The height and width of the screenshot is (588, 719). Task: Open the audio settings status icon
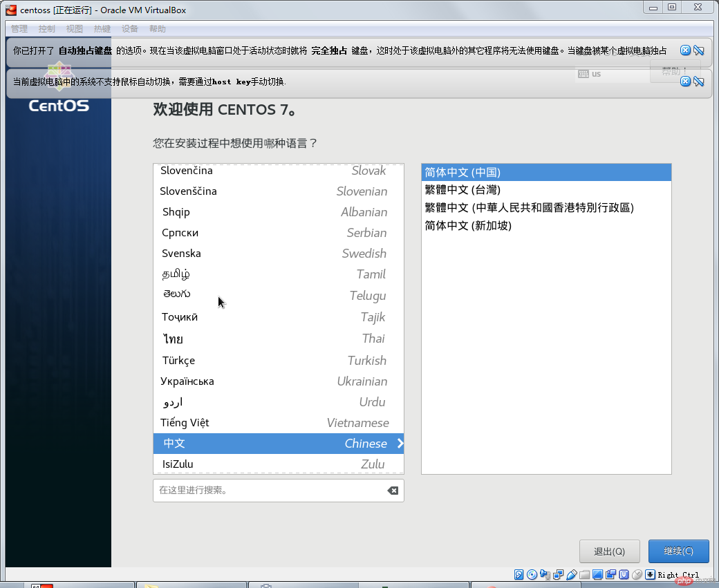545,574
